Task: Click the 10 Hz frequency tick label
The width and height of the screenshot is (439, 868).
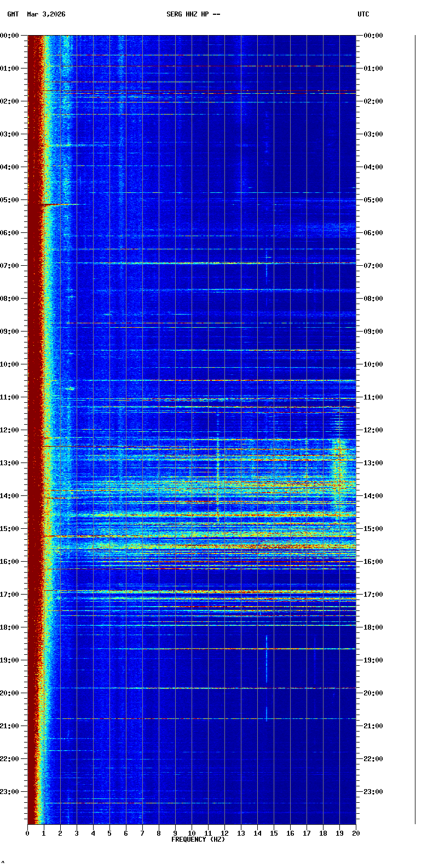Action: click(x=192, y=833)
